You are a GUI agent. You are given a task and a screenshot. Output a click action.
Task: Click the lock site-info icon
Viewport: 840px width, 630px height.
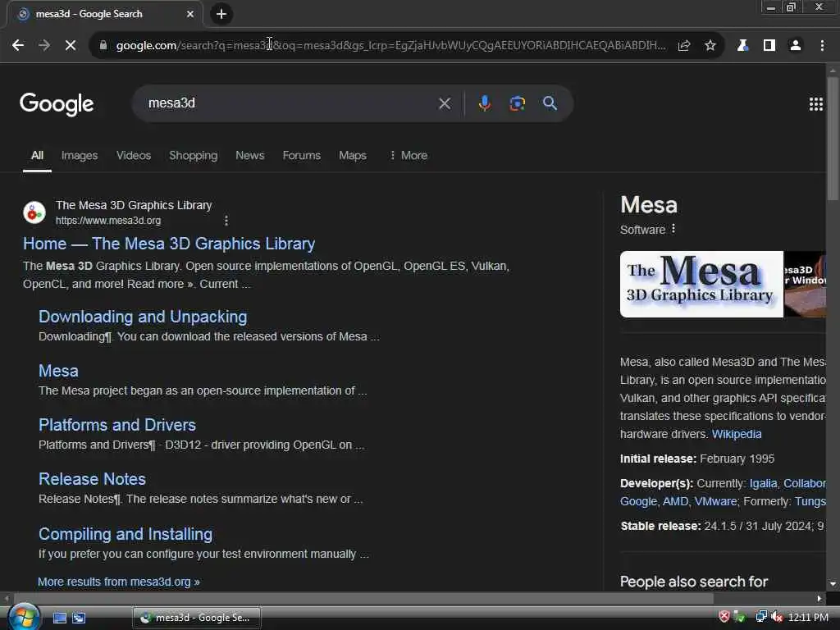tap(103, 46)
